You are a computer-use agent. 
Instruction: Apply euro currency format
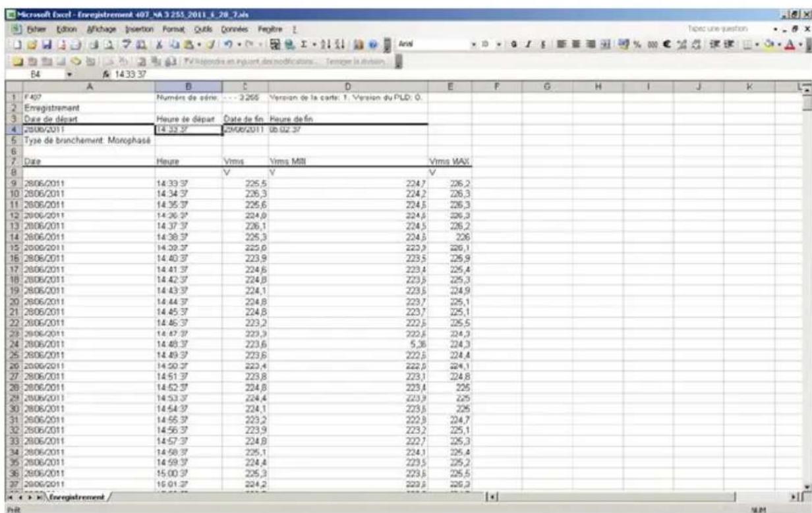click(666, 44)
